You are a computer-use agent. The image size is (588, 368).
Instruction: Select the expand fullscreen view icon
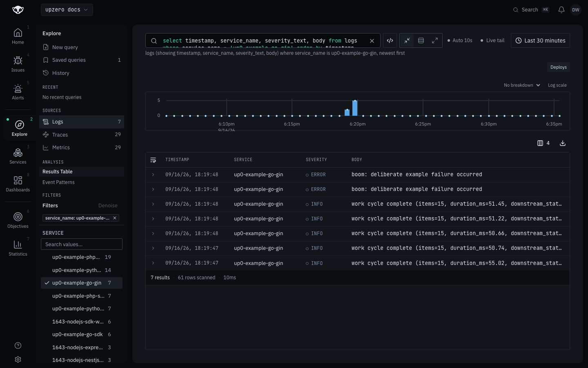(x=435, y=40)
